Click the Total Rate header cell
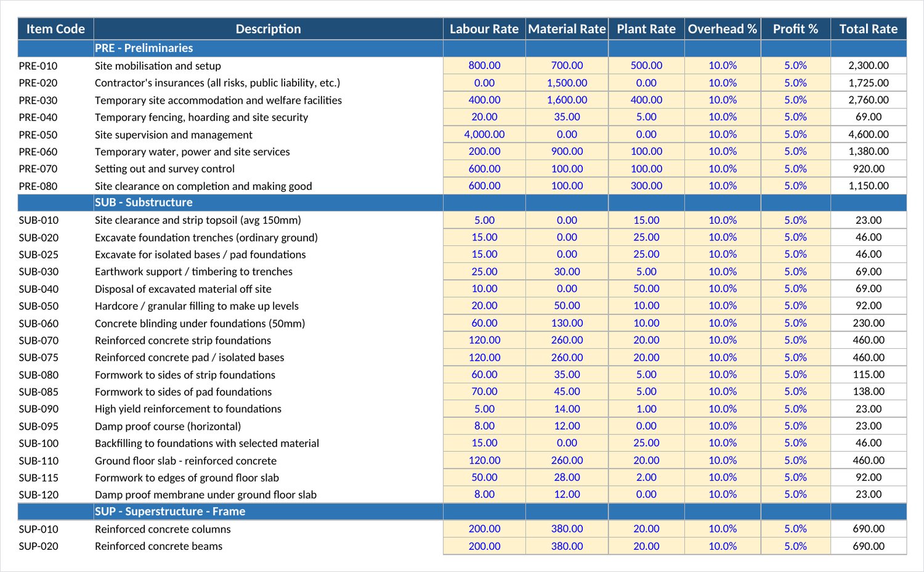This screenshot has height=572, width=924. [869, 29]
